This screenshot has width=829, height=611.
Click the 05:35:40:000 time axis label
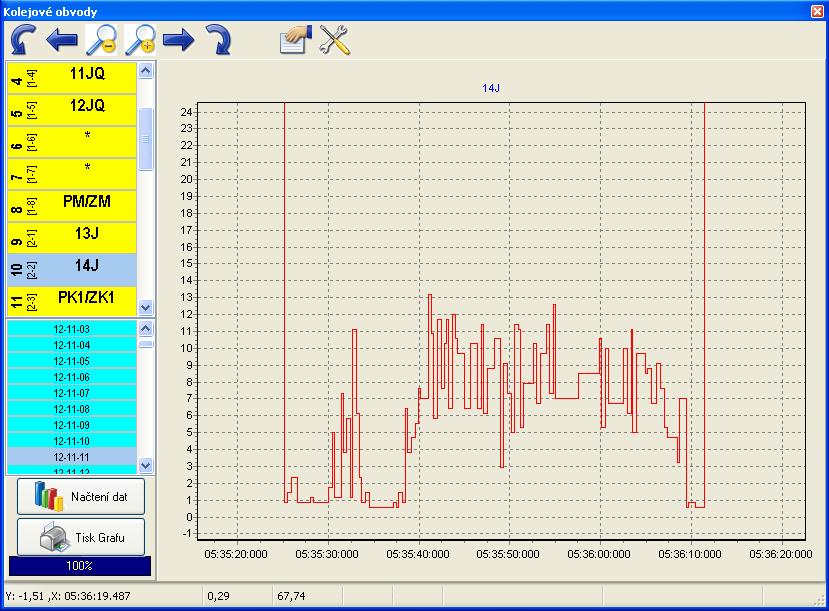point(418,554)
